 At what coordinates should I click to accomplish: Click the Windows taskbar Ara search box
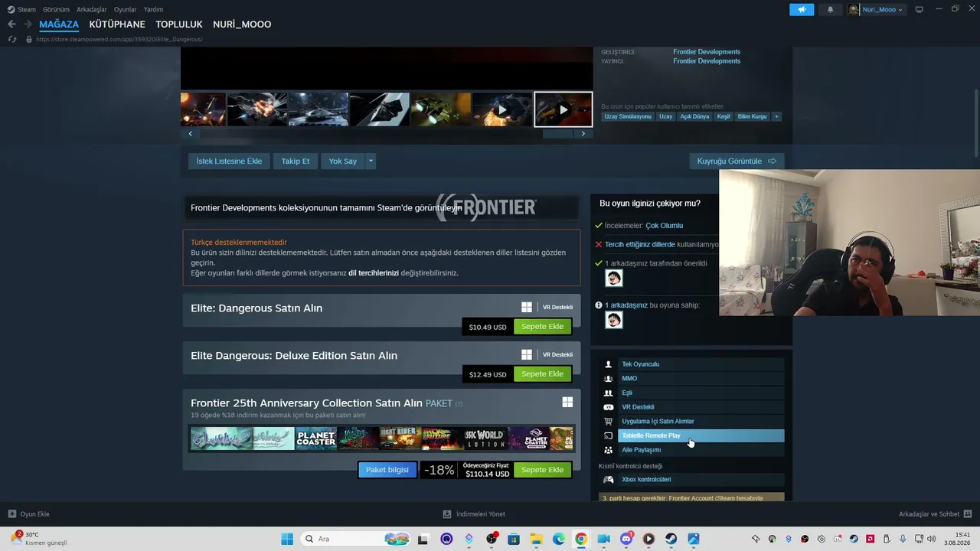[x=355, y=539]
